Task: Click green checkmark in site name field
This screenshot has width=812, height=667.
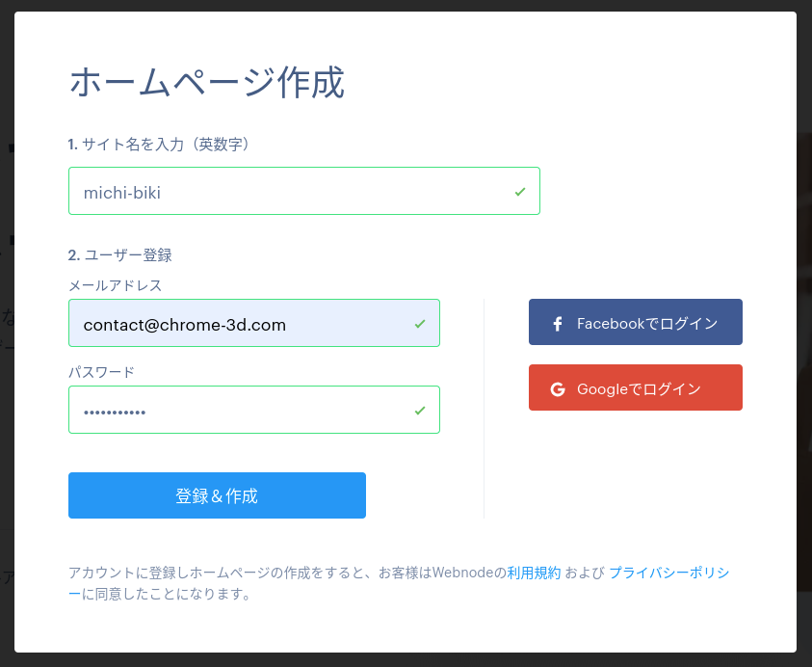Action: 520,192
